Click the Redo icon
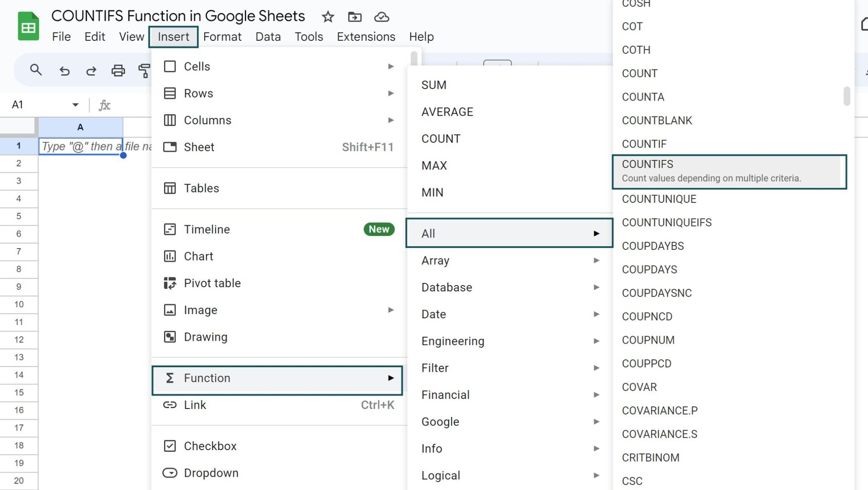The width and height of the screenshot is (868, 490). (91, 70)
